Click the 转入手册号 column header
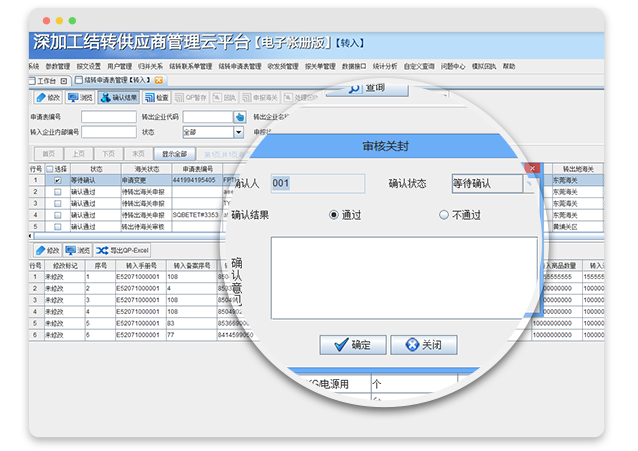638x451 pixels. pos(141,265)
